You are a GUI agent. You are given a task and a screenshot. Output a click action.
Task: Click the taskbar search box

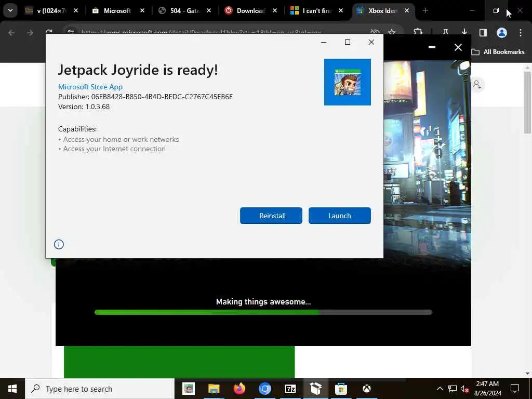tap(100, 389)
